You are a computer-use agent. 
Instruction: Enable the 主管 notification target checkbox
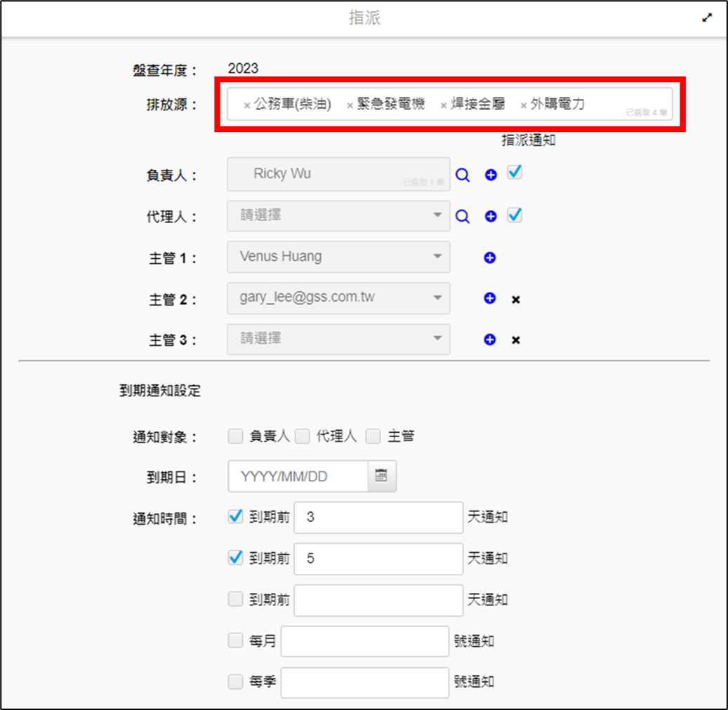pyautogui.click(x=373, y=436)
